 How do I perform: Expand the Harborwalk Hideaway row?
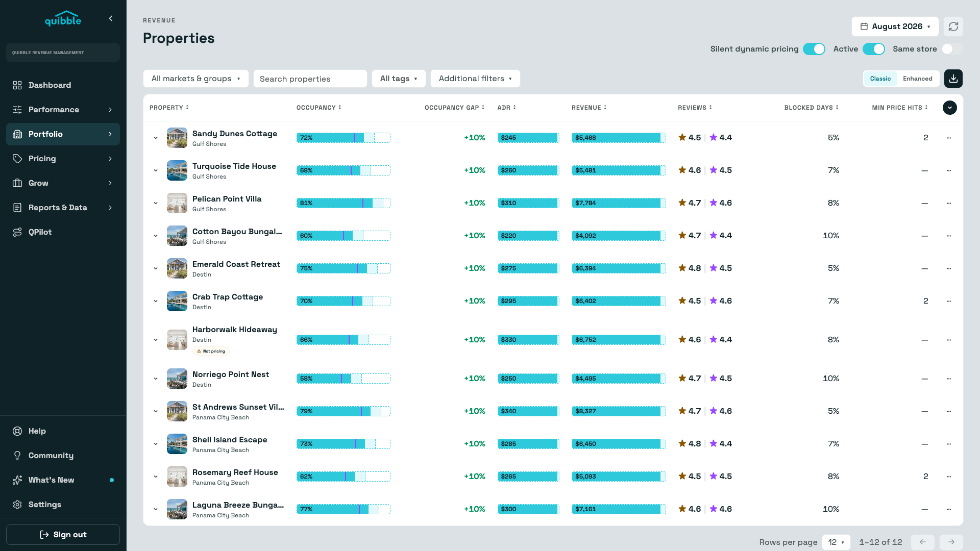click(156, 340)
